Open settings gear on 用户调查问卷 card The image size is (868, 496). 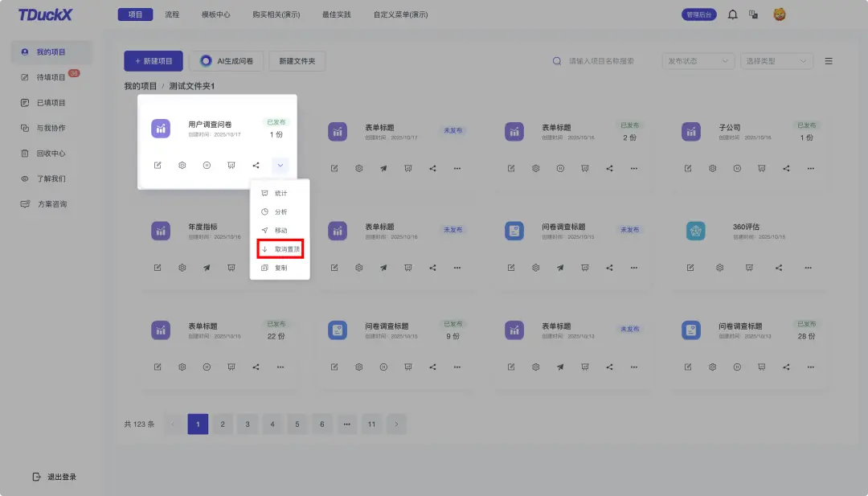[x=182, y=166]
